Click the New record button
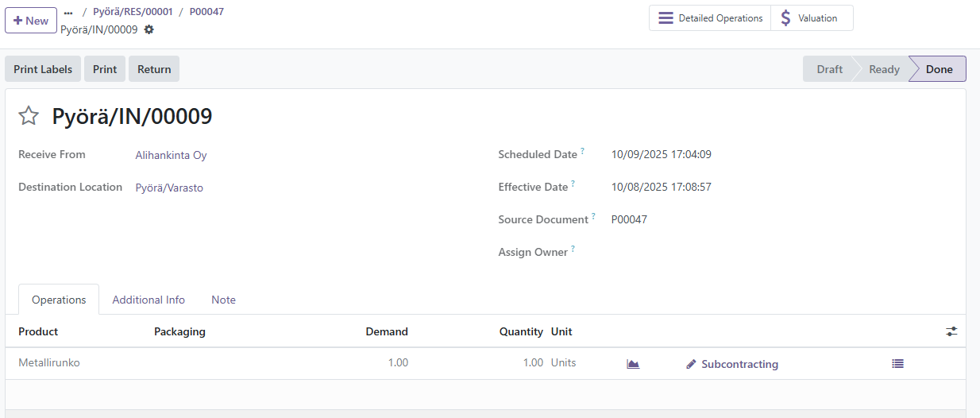Viewport: 980px width, 418px height. pos(31,21)
